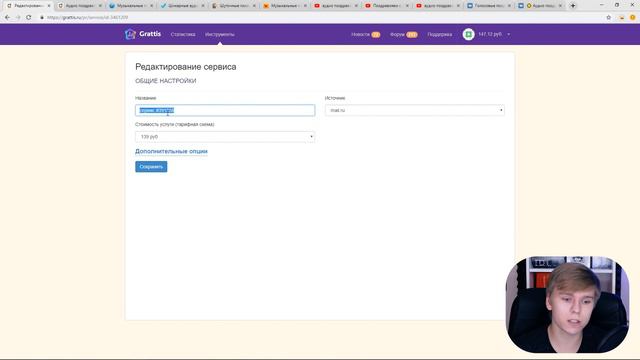640x360 pixels.
Task: Open Статистика in top navigation
Action: 183,34
